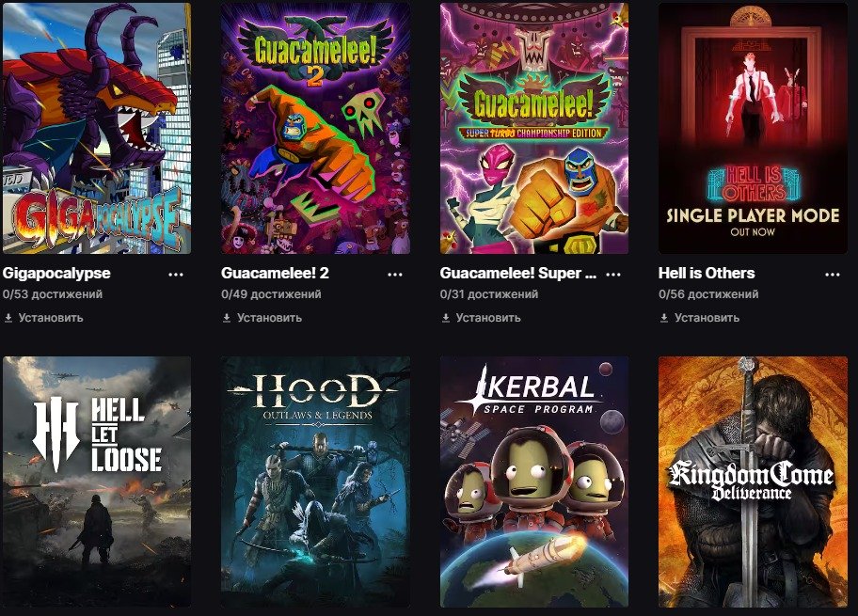Open the three-dot menu for Gigapocalypse

pos(176,275)
